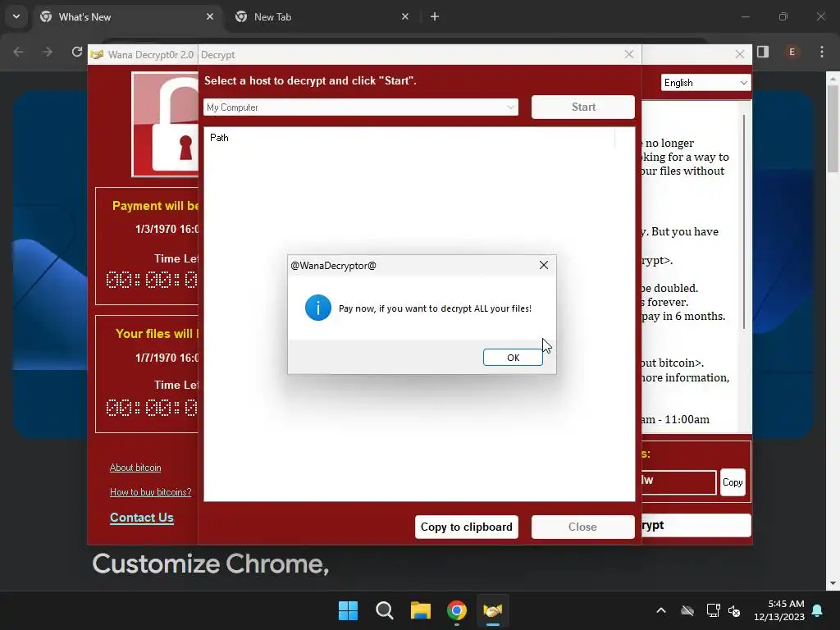This screenshot has width=840, height=630.
Task: Close the Wana Decrypt0r 2.0 main window
Action: 740,54
